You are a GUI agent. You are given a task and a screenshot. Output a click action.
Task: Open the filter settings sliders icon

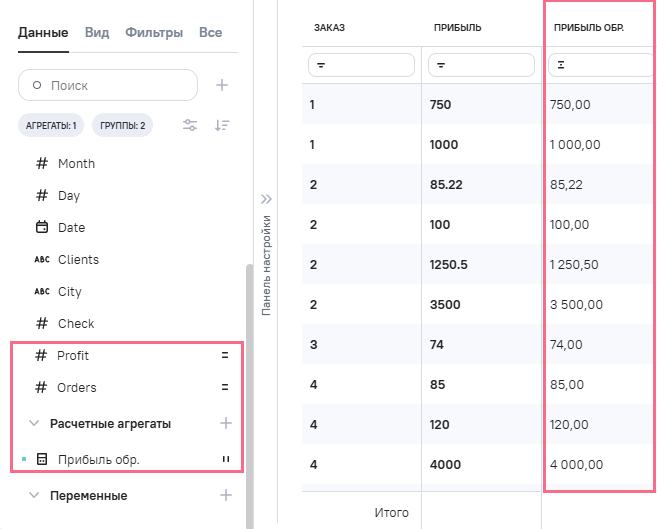[x=190, y=125]
